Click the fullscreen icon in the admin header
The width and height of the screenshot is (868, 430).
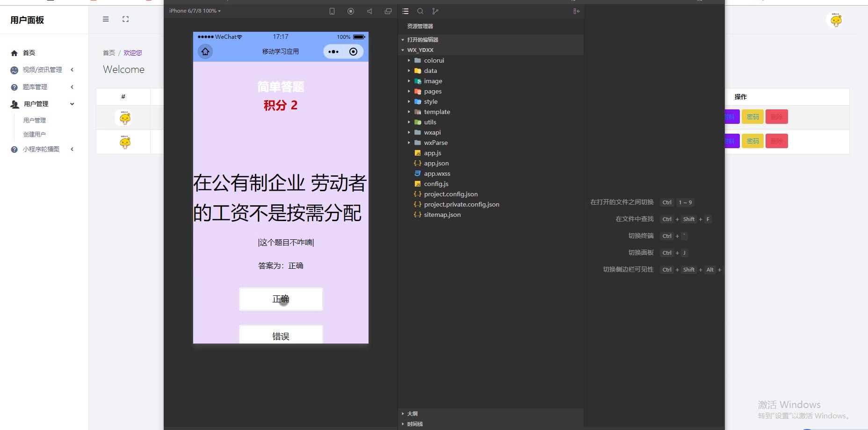click(125, 19)
